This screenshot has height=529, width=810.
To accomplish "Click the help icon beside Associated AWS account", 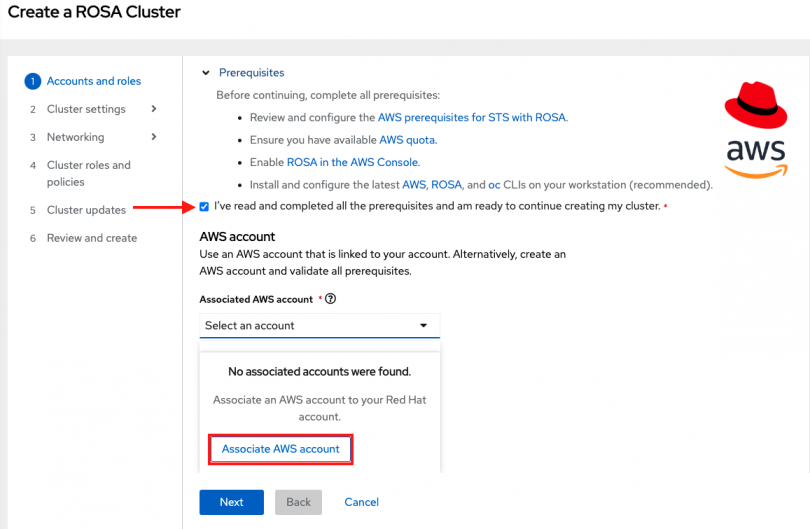I will (330, 299).
